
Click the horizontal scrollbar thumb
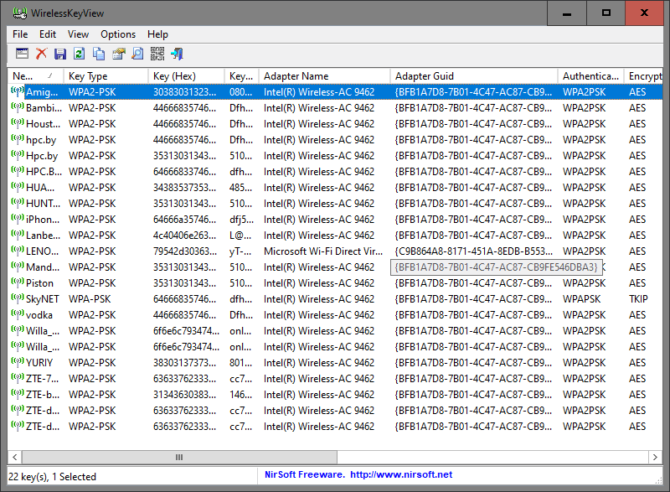(x=179, y=457)
